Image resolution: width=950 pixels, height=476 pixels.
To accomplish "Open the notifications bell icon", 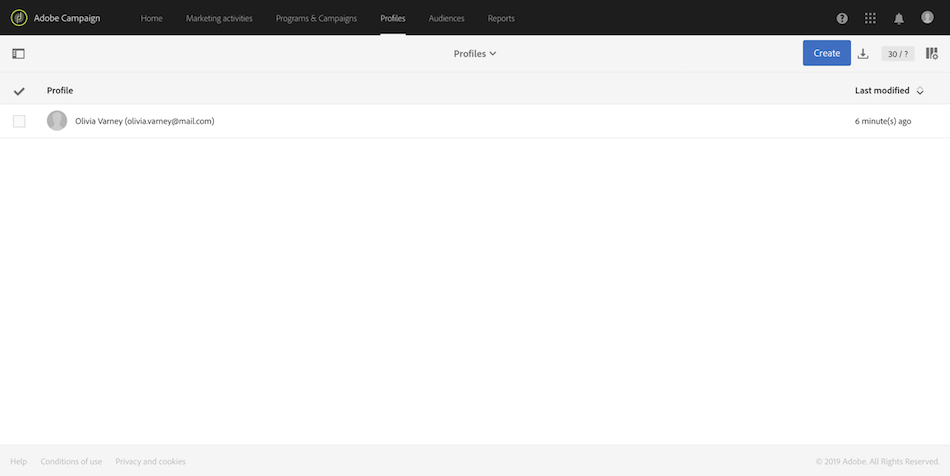I will 899,19.
